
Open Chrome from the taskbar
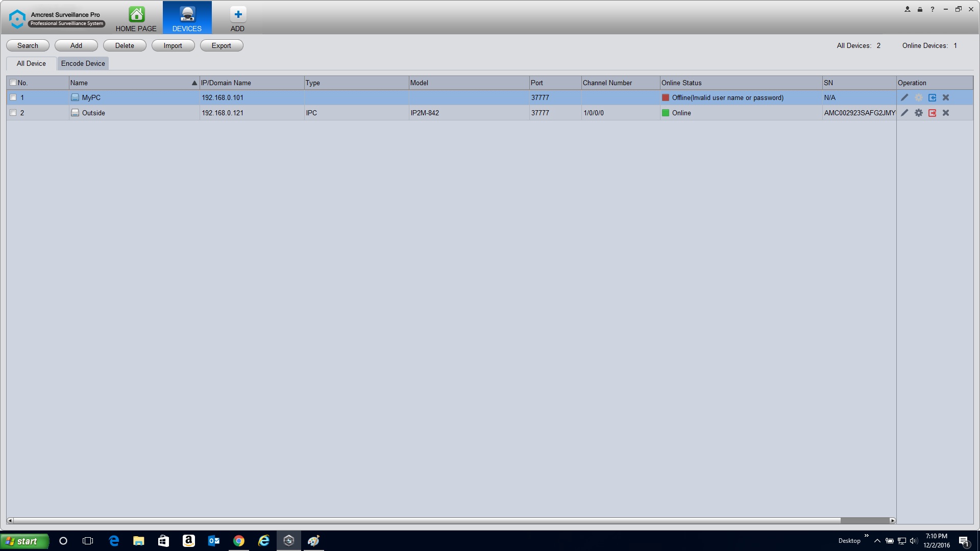(238, 541)
